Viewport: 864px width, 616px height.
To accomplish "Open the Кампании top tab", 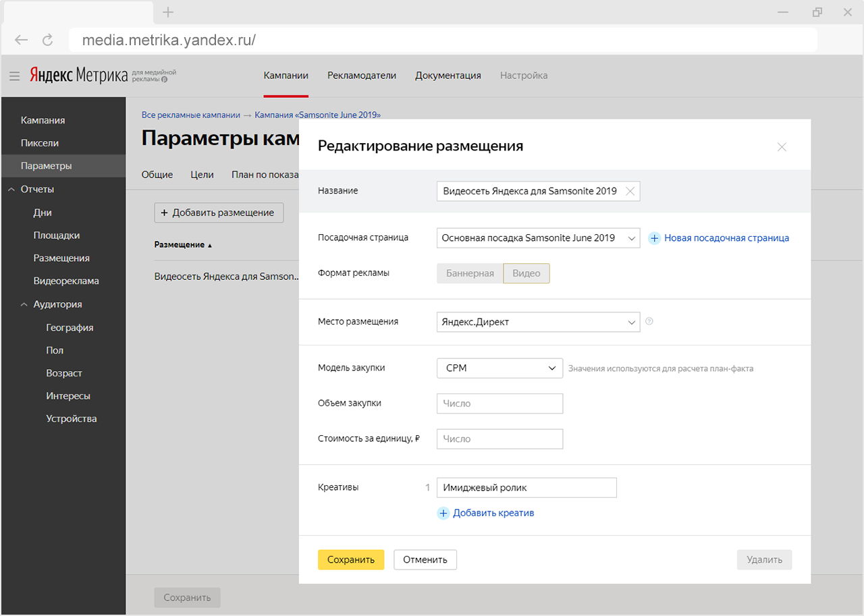I will click(286, 76).
